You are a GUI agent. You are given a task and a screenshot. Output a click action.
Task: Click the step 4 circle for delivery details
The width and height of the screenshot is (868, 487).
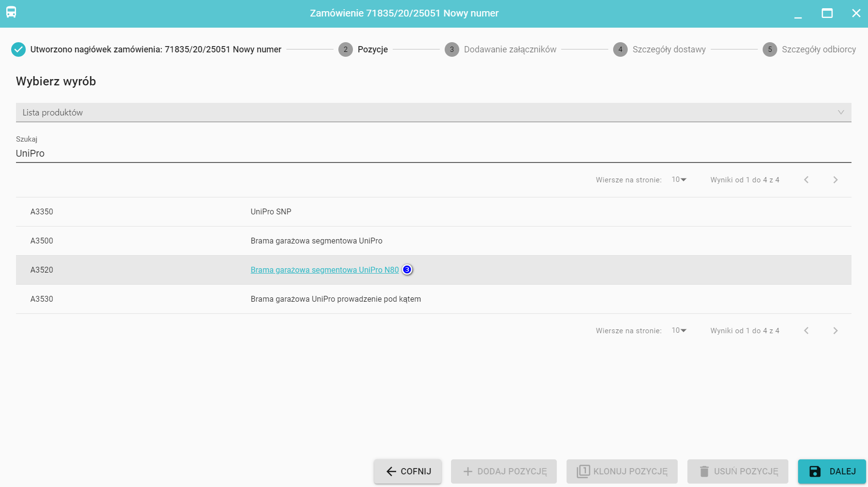tap(620, 49)
